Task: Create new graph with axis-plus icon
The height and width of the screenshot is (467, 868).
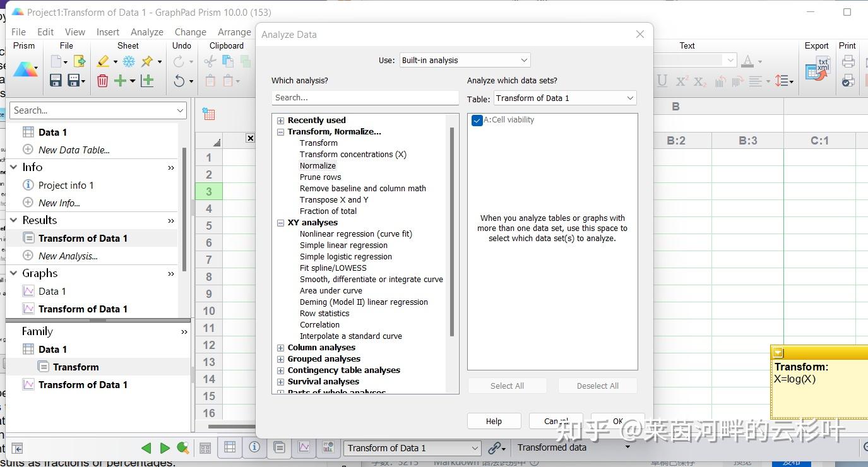Action: pyautogui.click(x=147, y=81)
